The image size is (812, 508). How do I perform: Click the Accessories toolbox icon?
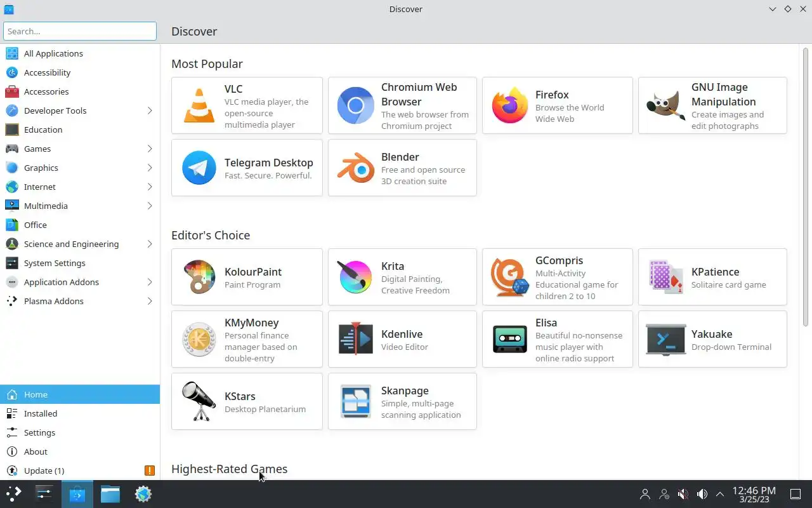click(12, 91)
